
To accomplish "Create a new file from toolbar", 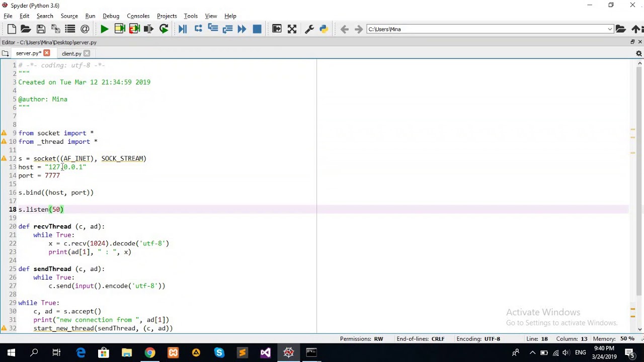I will (12, 29).
